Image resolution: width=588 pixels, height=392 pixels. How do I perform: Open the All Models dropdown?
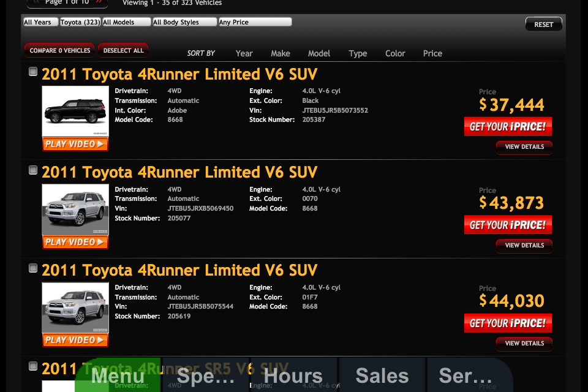click(x=126, y=22)
